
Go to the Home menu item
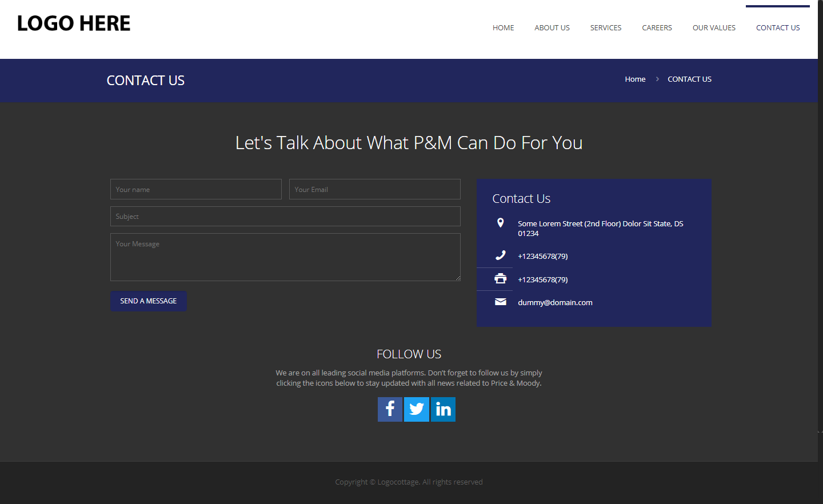click(503, 27)
